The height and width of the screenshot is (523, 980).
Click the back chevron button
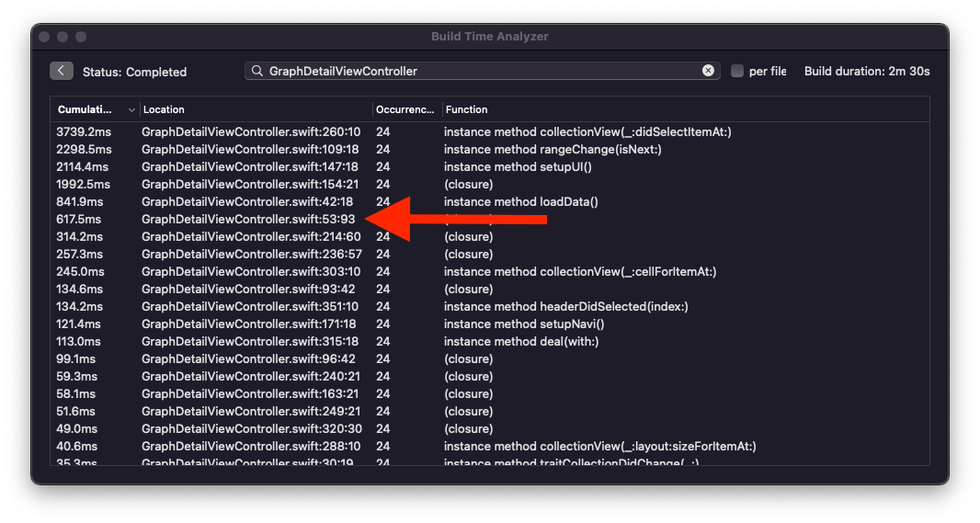(62, 71)
